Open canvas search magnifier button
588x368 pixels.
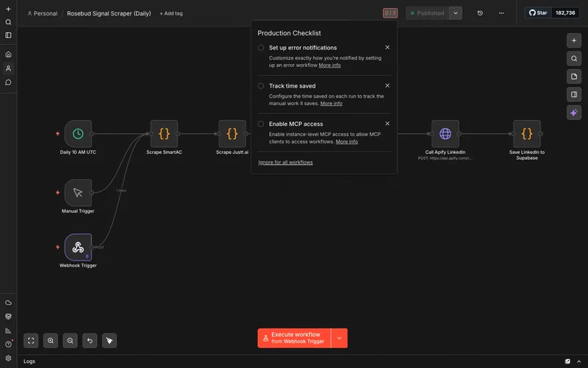[574, 59]
